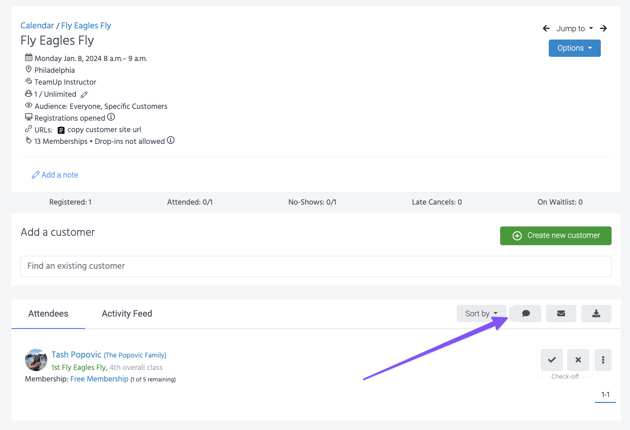Edit capacity using the pencil icon
The width and height of the screenshot is (630, 430).
coord(84,95)
